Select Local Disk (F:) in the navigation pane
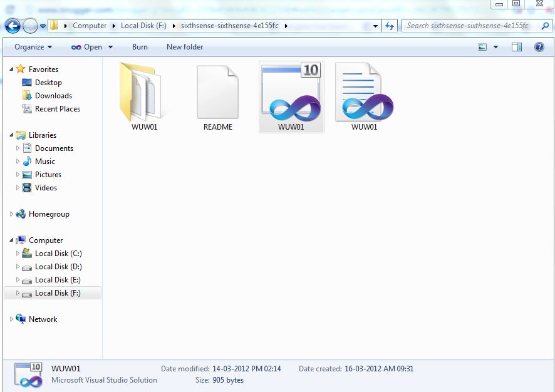This screenshot has width=555, height=392. (58, 293)
